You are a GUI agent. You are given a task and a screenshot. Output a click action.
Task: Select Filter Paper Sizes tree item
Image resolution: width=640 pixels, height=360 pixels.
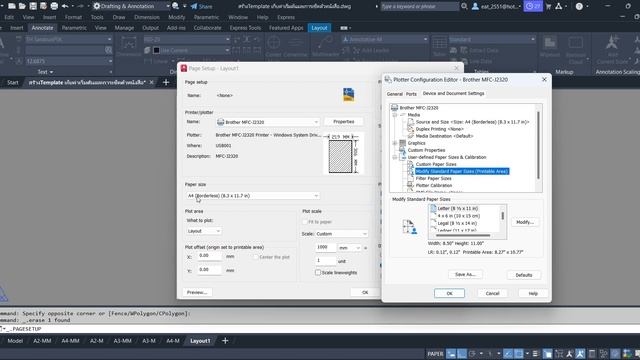tap(433, 178)
